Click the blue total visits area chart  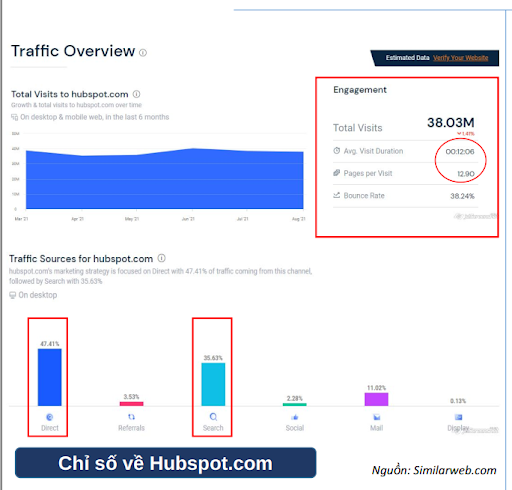pyautogui.click(x=165, y=179)
